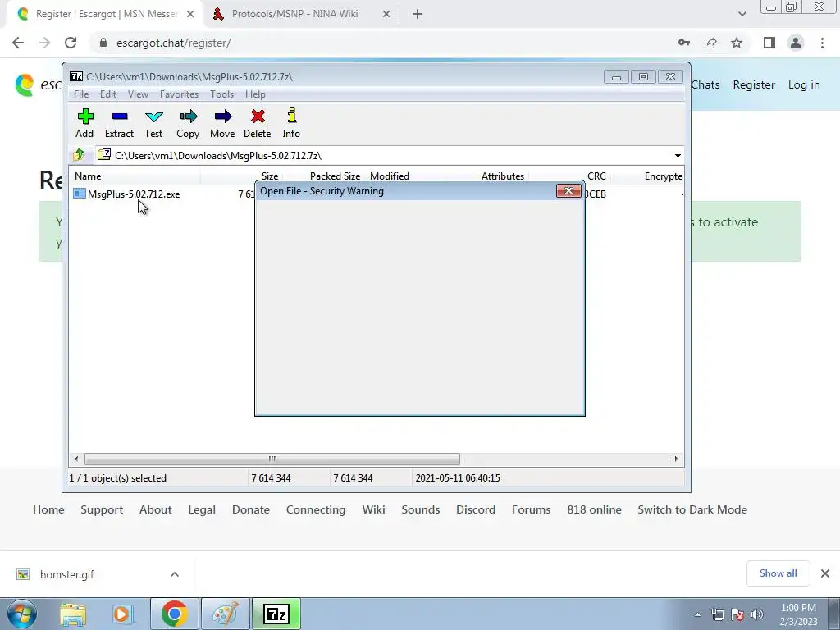The height and width of the screenshot is (630, 840).
Task: Toggle Chrome side panel icon
Action: (769, 43)
